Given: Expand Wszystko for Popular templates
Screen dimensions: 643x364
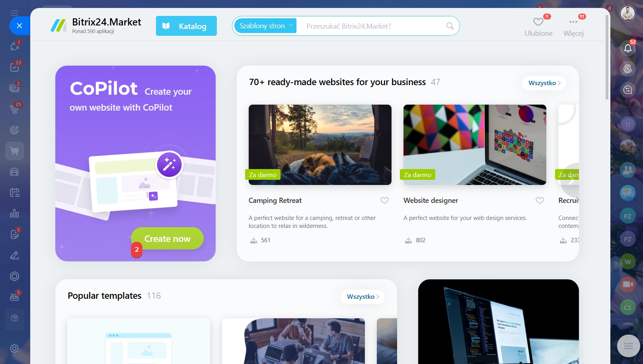Looking at the screenshot, I should tap(362, 297).
